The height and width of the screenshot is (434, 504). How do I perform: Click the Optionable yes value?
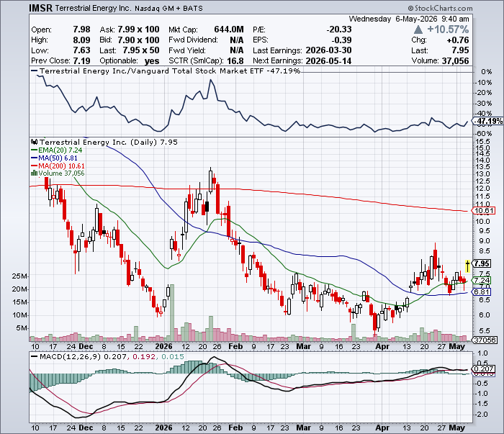click(152, 61)
